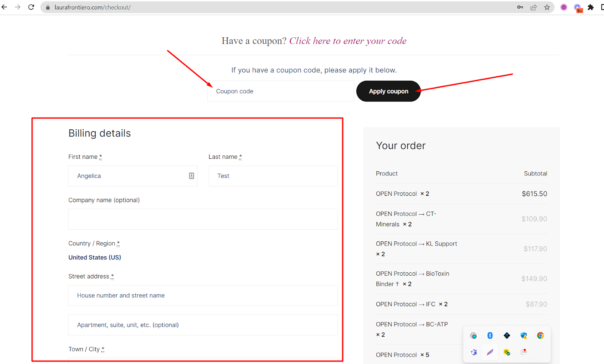The image size is (604, 364).
Task: Click 'Click here to enter your code' link
Action: pos(348,41)
